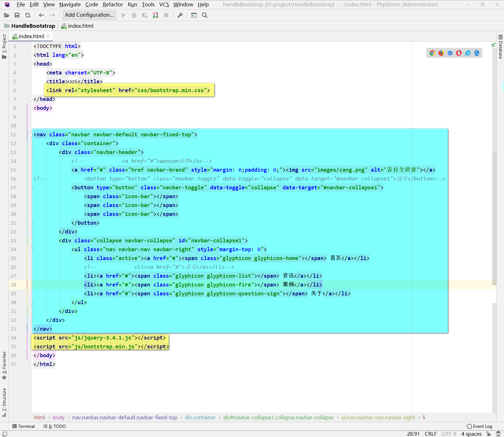
Task: Click the Synchronize refresh icon
Action: click(28, 15)
